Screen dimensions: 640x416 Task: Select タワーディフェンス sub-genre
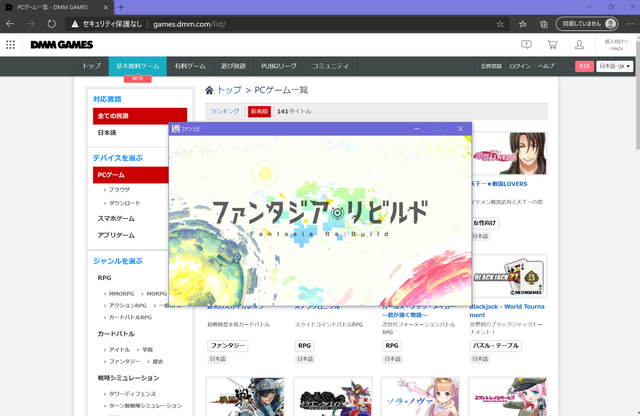tap(132, 394)
